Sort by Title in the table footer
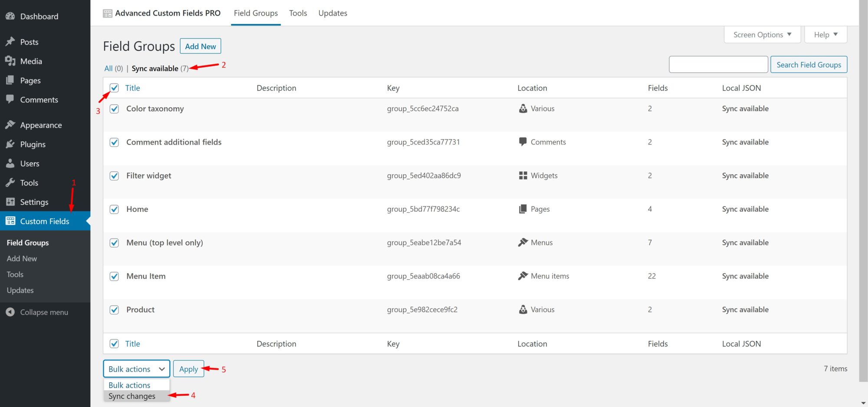The height and width of the screenshot is (407, 868). pyautogui.click(x=132, y=344)
